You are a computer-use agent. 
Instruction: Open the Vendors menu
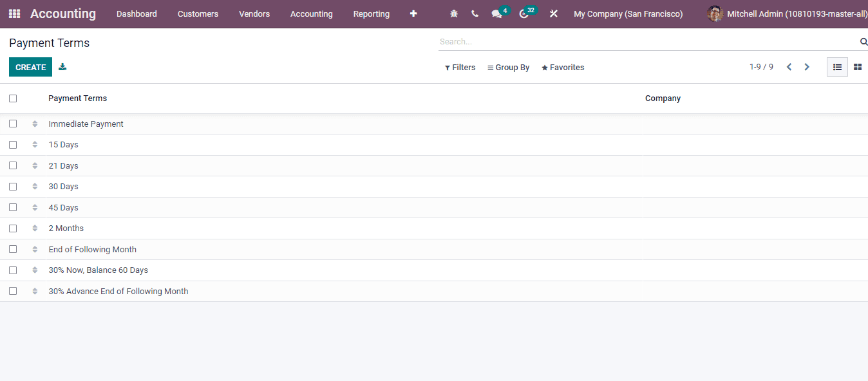(x=254, y=14)
